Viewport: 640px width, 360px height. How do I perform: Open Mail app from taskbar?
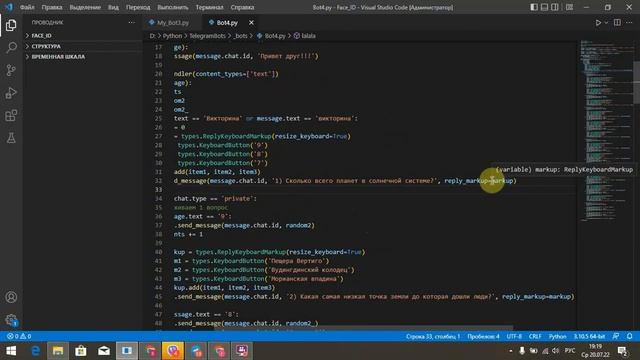click(104, 351)
